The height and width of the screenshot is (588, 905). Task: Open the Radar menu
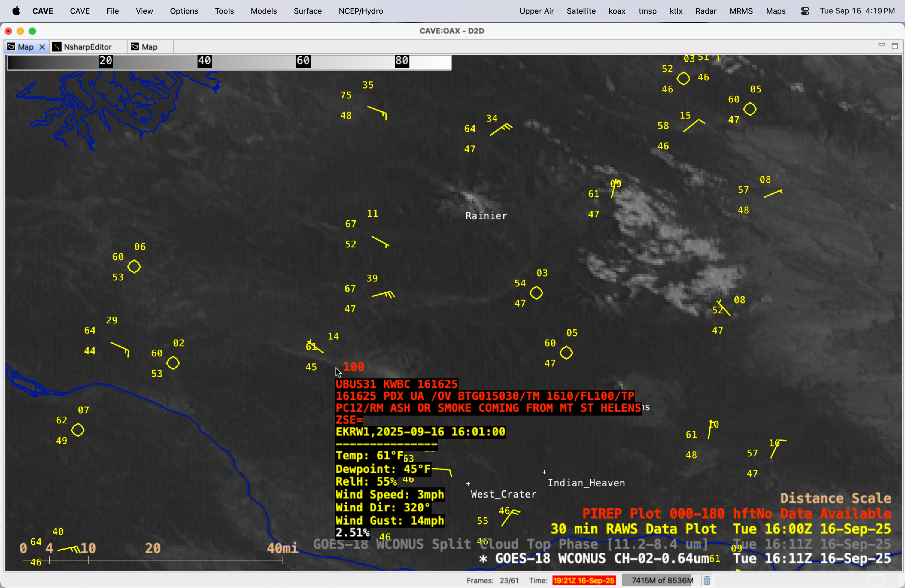[705, 11]
